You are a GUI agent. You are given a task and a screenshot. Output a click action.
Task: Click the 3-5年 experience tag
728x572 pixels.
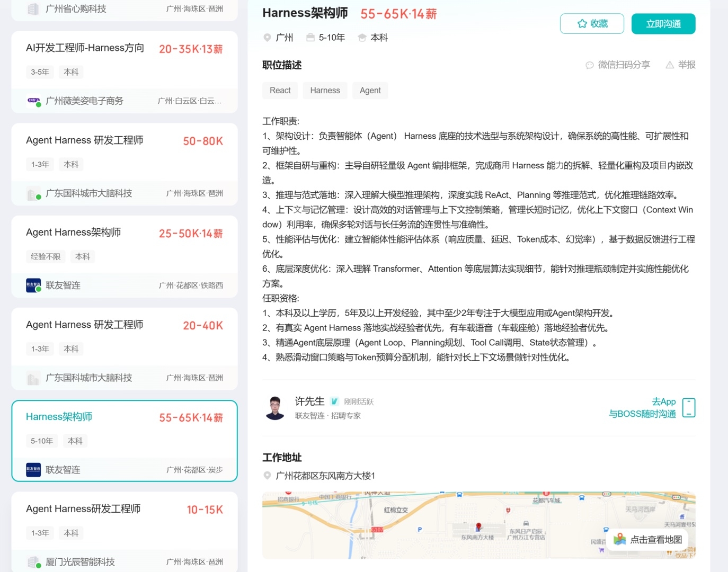(40, 72)
